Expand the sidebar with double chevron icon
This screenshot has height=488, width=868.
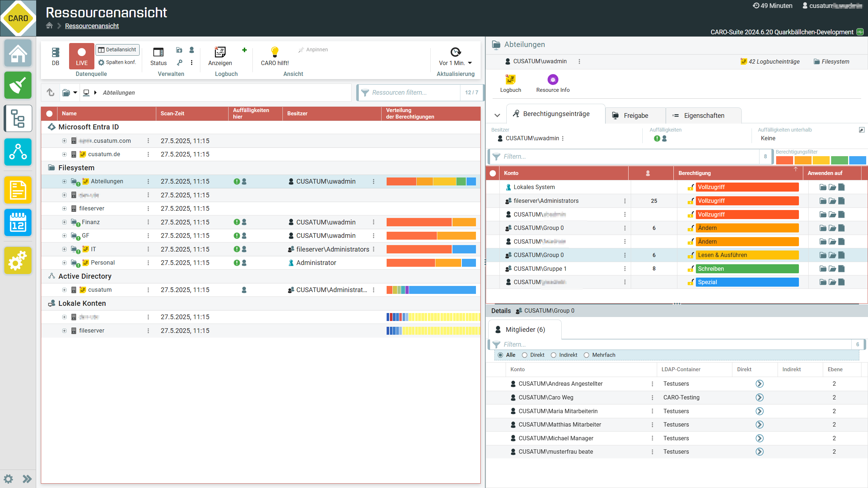[x=27, y=479]
